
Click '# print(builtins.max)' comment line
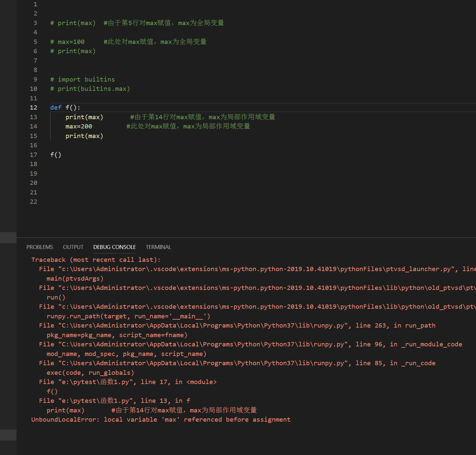coord(90,89)
